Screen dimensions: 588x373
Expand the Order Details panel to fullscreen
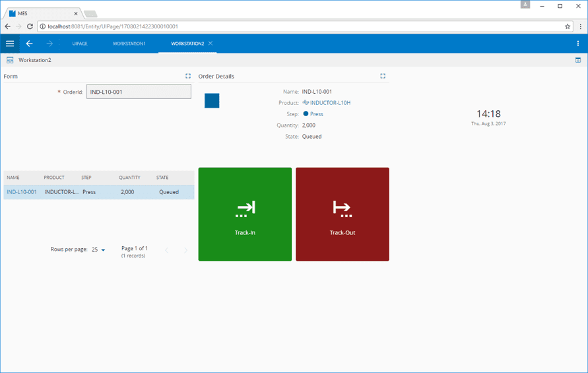[383, 77]
